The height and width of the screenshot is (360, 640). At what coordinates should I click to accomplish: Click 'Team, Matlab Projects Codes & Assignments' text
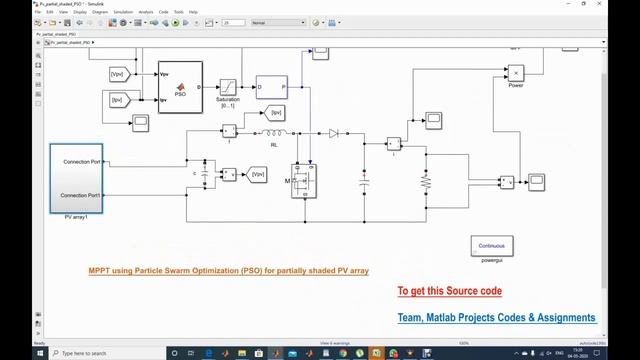coord(497,318)
